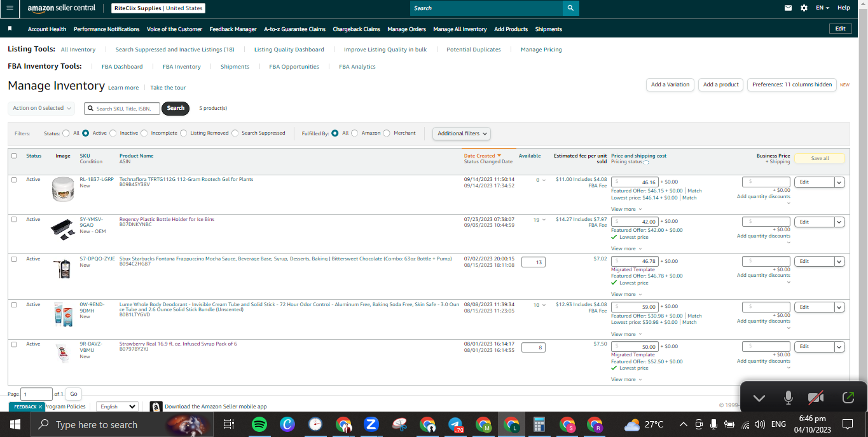This screenshot has width=868, height=437.
Task: Open the Manage Pricing listing tool
Action: click(x=541, y=50)
